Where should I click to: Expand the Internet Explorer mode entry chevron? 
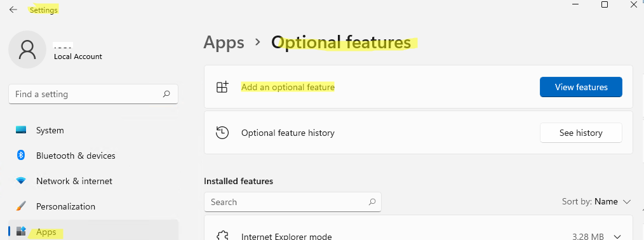pyautogui.click(x=617, y=236)
